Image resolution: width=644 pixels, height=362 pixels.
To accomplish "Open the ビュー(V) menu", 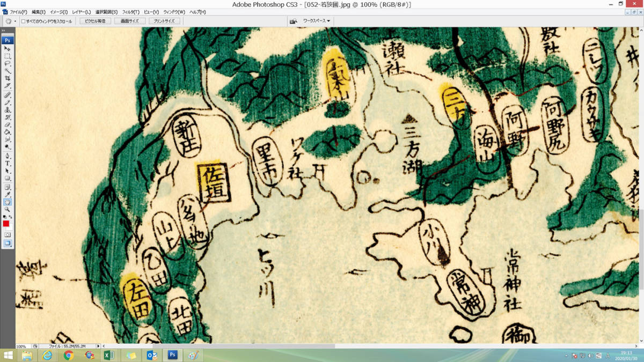I will point(151,12).
